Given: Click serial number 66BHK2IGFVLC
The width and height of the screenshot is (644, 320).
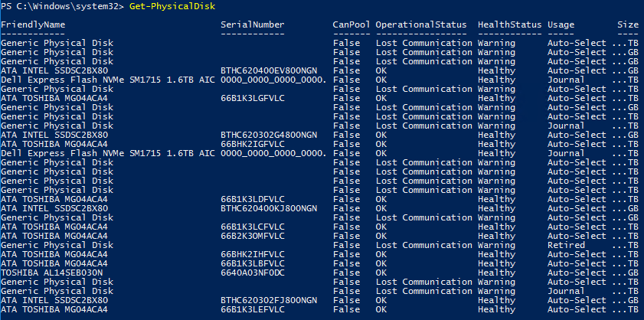Looking at the screenshot, I should point(253,144).
